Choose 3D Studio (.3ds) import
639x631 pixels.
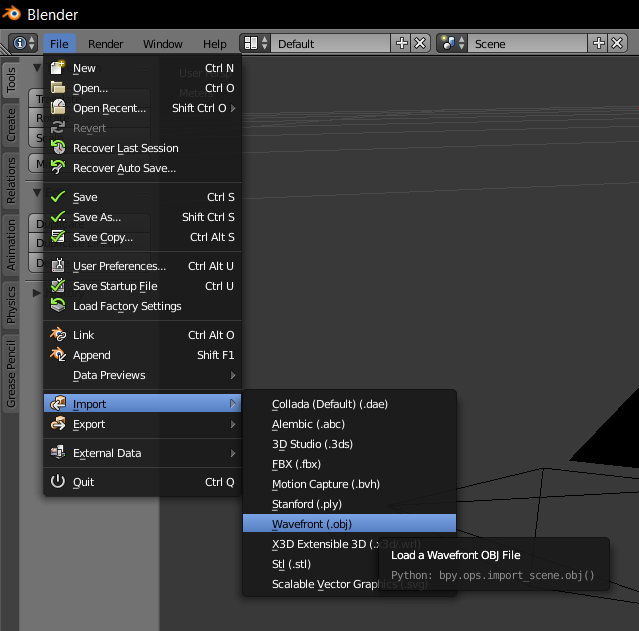(x=349, y=444)
